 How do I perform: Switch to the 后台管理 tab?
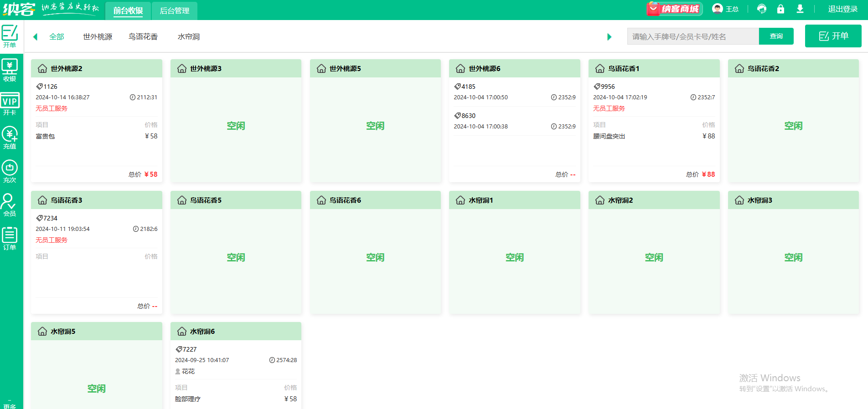174,10
